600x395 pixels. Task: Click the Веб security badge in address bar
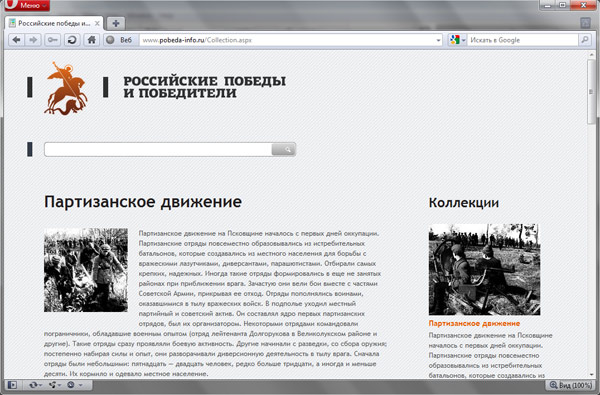click(x=119, y=40)
